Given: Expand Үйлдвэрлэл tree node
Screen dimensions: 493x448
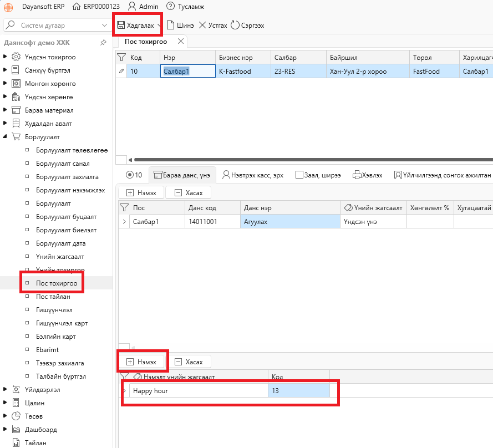Looking at the screenshot, I should pos(5,389).
